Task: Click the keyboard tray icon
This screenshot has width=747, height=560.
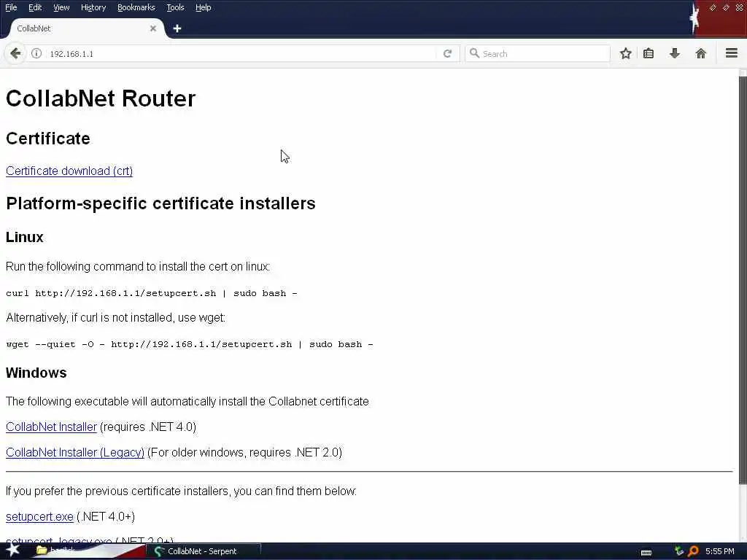Action: tap(646, 552)
